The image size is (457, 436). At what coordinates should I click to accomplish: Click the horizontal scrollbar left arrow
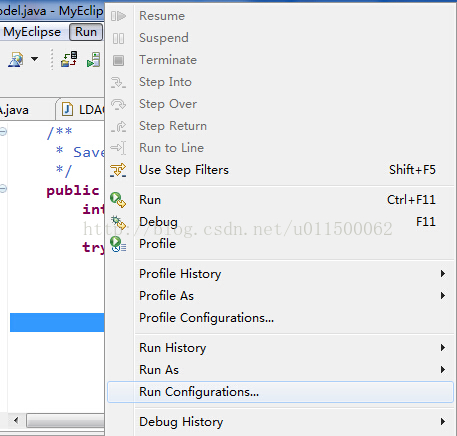click(x=16, y=420)
